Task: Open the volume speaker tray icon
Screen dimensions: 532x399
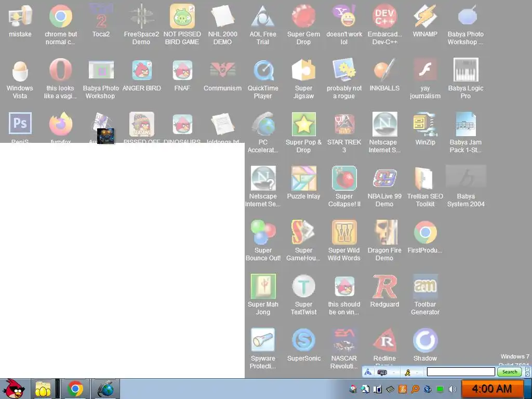Action: pos(452,389)
